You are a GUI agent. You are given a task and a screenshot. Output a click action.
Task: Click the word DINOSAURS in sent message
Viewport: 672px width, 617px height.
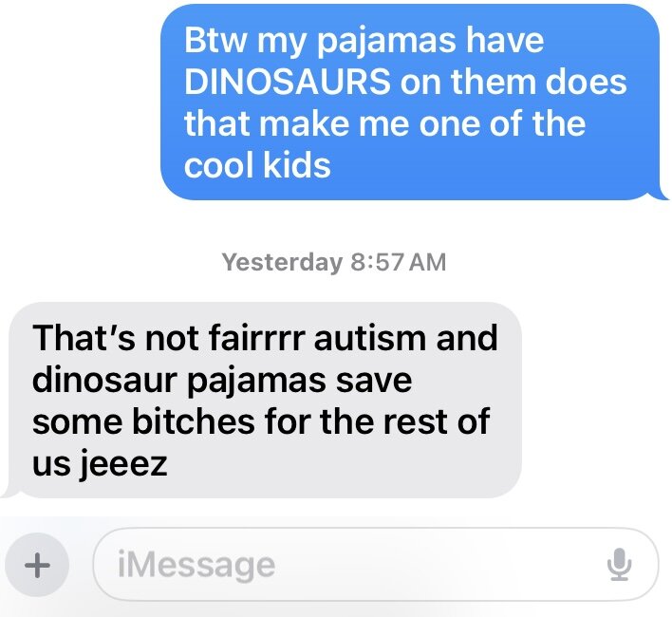pos(288,82)
